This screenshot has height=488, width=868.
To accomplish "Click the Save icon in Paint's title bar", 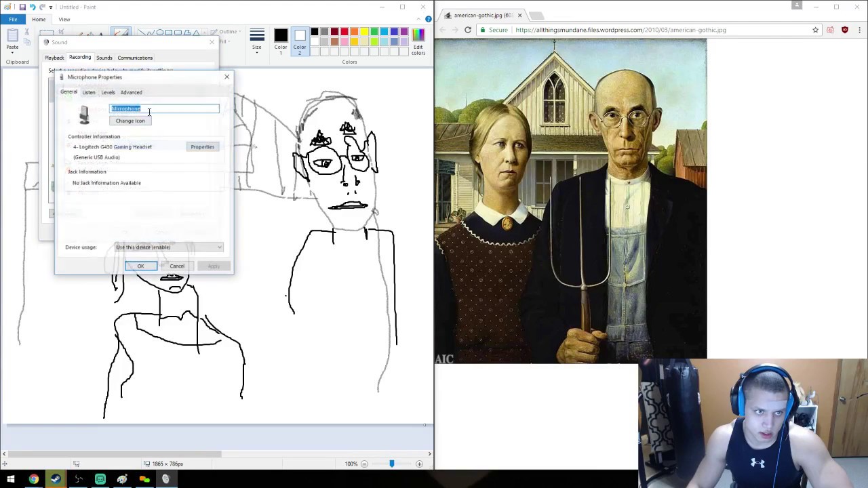I will [x=21, y=7].
